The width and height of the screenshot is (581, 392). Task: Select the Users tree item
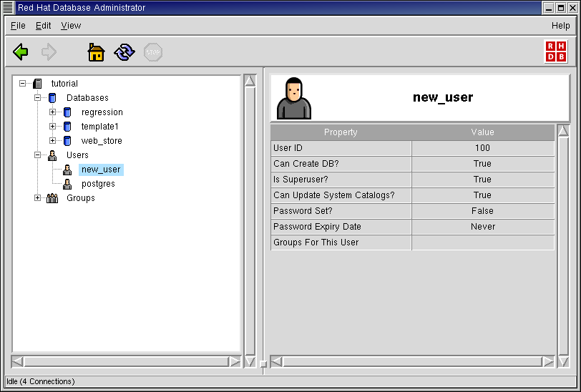click(x=77, y=155)
